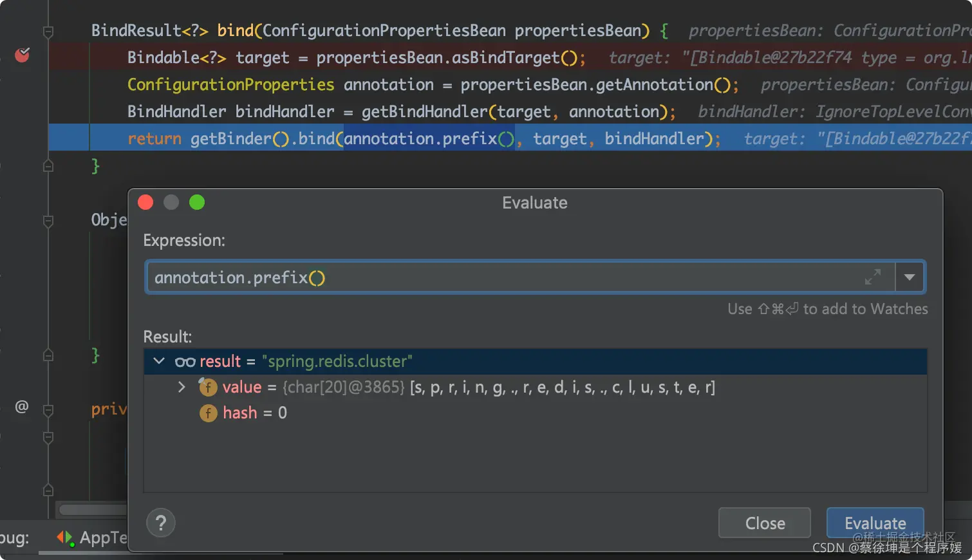Collapse the result node
This screenshot has width=972, height=560.
pos(159,361)
